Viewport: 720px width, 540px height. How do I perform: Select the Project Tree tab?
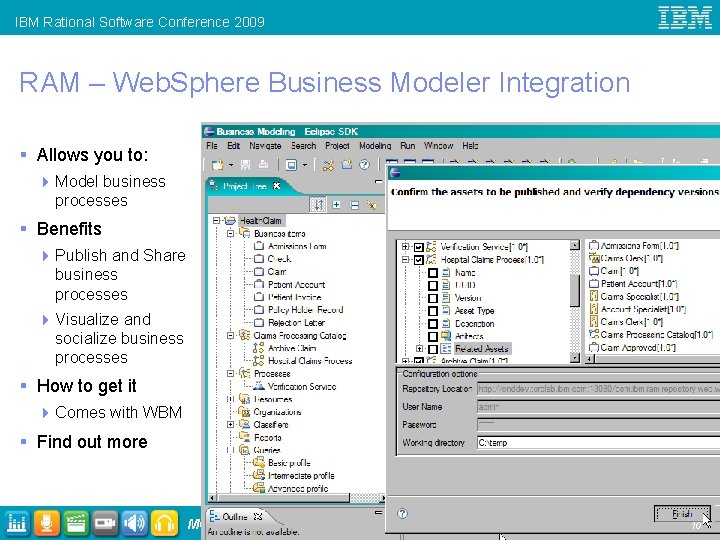[244, 186]
